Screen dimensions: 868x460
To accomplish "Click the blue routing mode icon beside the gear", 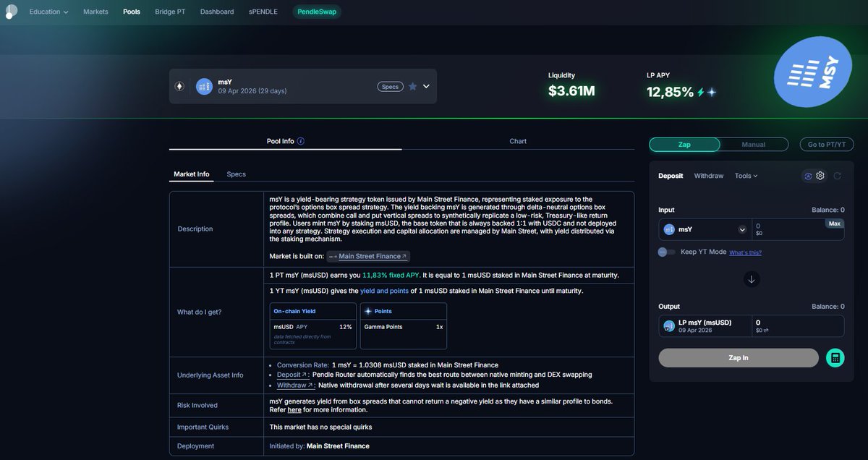I will (808, 176).
